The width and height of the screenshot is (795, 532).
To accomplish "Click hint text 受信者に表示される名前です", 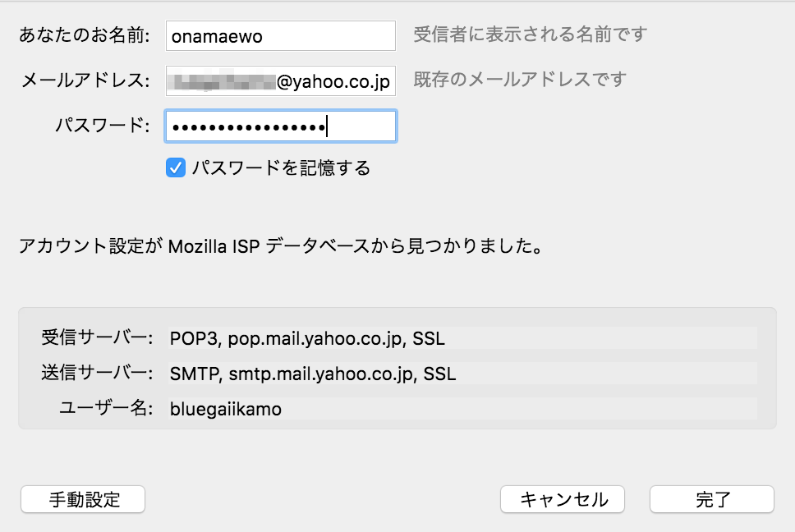I will tap(530, 34).
